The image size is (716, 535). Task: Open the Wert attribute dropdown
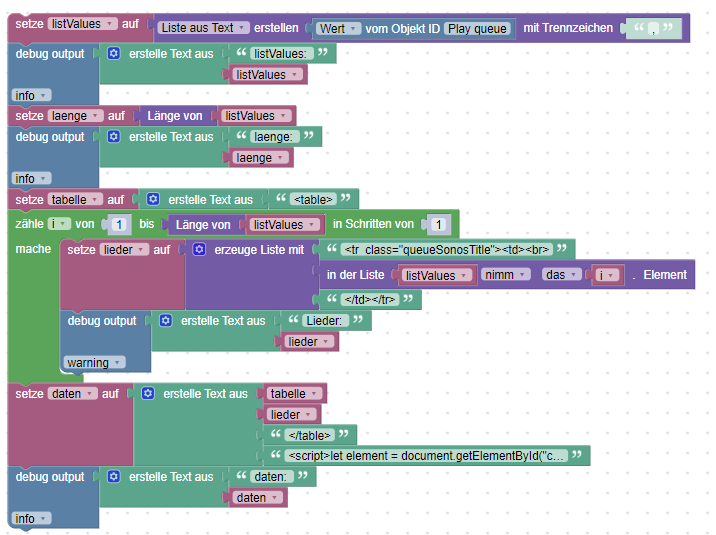[x=338, y=28]
